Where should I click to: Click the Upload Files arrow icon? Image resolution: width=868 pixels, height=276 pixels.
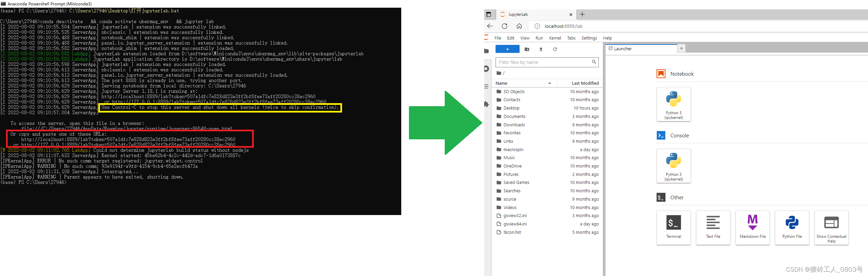point(541,49)
